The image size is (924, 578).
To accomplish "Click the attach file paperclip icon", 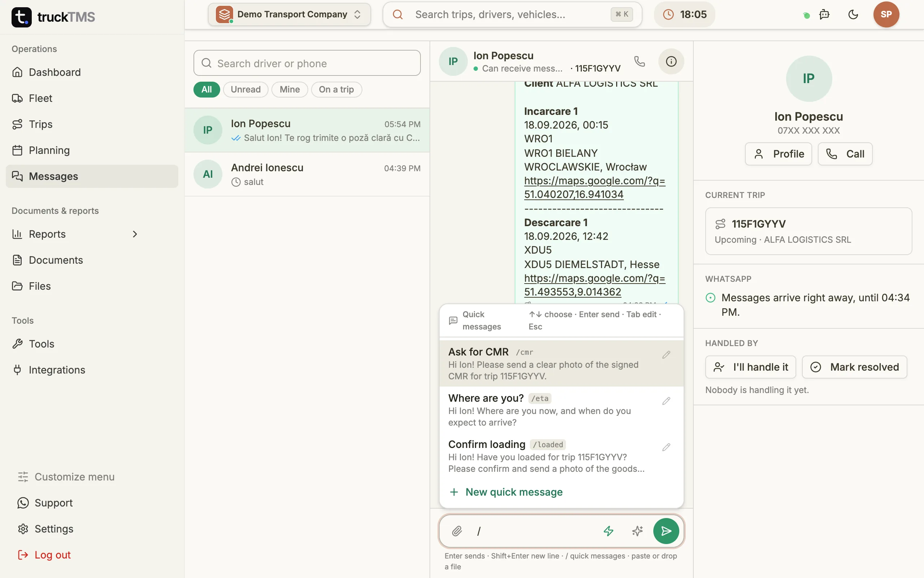I will (457, 531).
